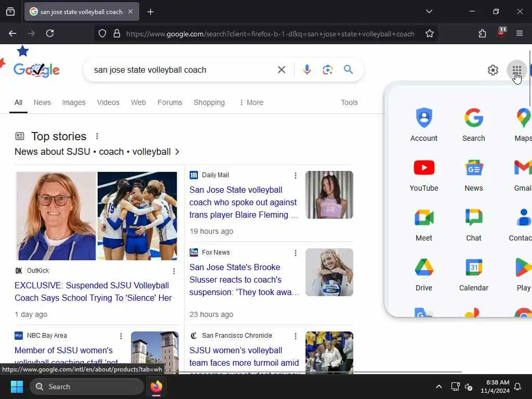Click the Fox News story thumbnail
The image size is (532, 399).
[x=329, y=272]
